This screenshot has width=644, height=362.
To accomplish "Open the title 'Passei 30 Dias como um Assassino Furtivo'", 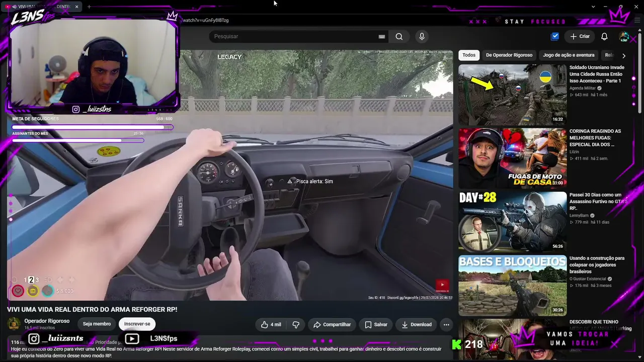I will (599, 201).
